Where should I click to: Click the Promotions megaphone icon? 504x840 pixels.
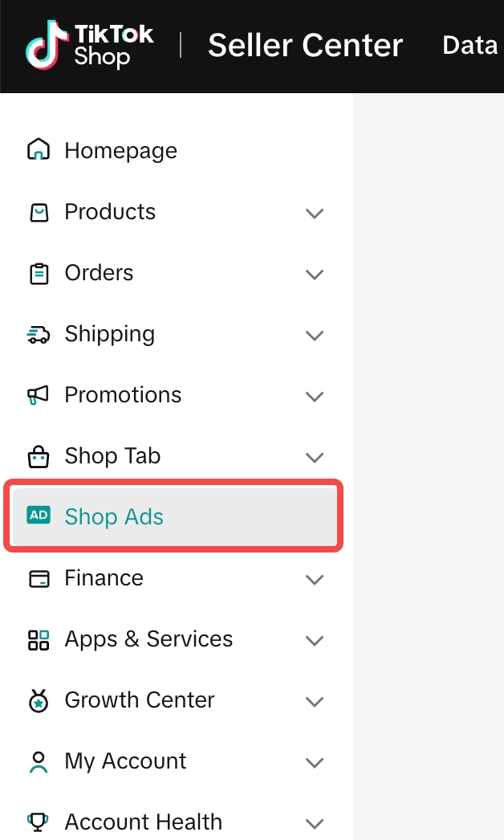click(x=39, y=395)
